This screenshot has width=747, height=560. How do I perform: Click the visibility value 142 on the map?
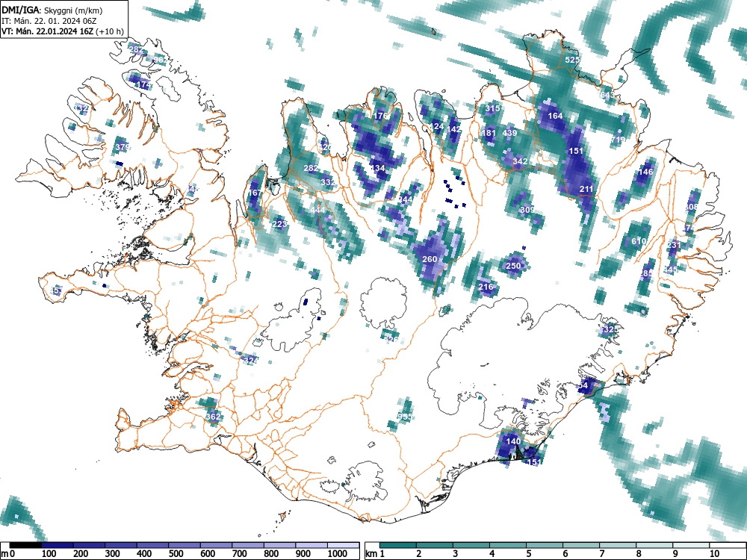pyautogui.click(x=454, y=129)
